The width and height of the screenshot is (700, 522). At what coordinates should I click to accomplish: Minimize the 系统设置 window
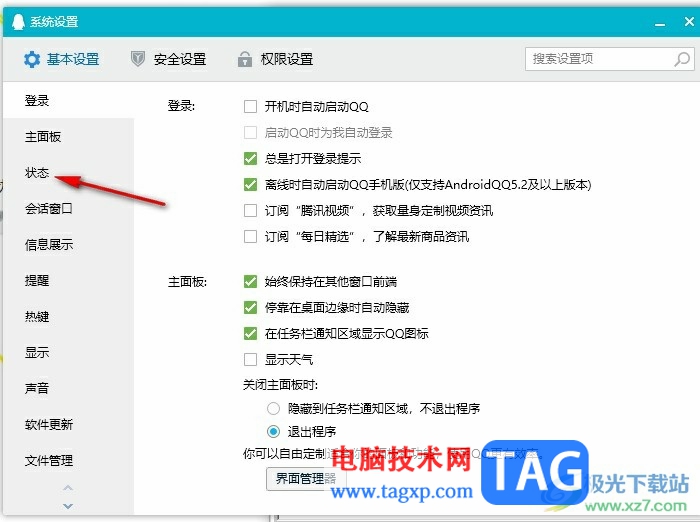tap(660, 23)
